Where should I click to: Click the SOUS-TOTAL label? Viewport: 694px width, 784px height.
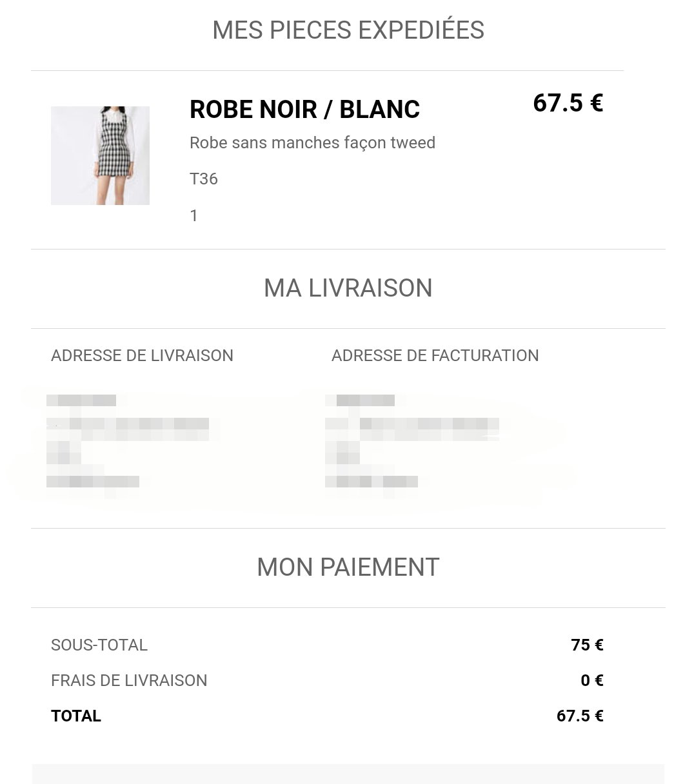coord(99,645)
